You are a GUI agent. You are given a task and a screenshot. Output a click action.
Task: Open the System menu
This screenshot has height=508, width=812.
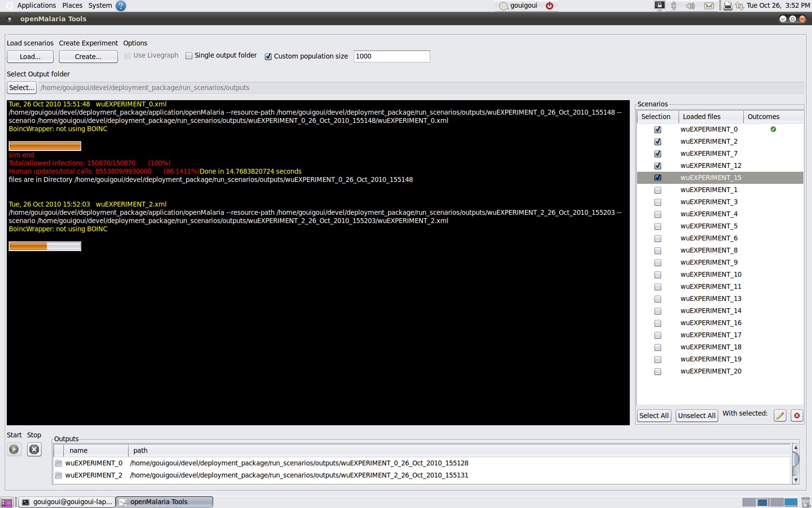pyautogui.click(x=100, y=5)
